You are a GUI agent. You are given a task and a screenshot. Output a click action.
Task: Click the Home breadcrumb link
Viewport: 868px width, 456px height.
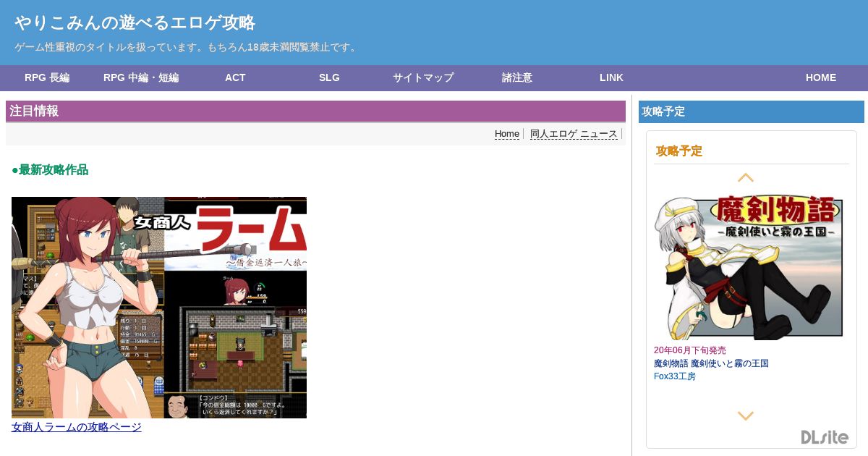point(507,134)
